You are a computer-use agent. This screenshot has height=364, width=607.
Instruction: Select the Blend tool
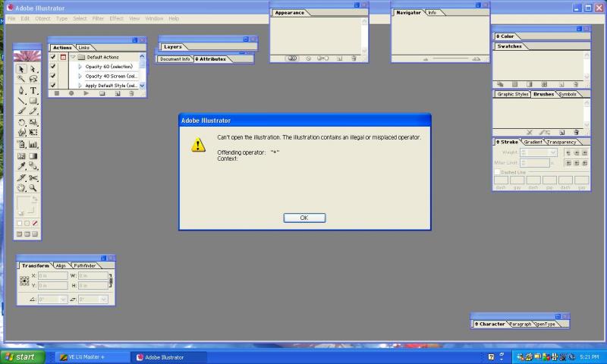(33, 166)
